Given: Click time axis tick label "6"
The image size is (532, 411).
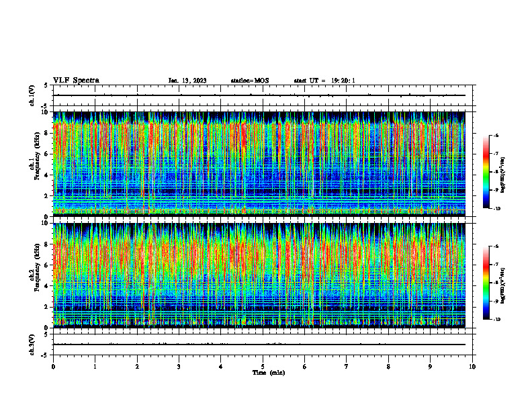Looking at the screenshot, I should pyautogui.click(x=305, y=367).
